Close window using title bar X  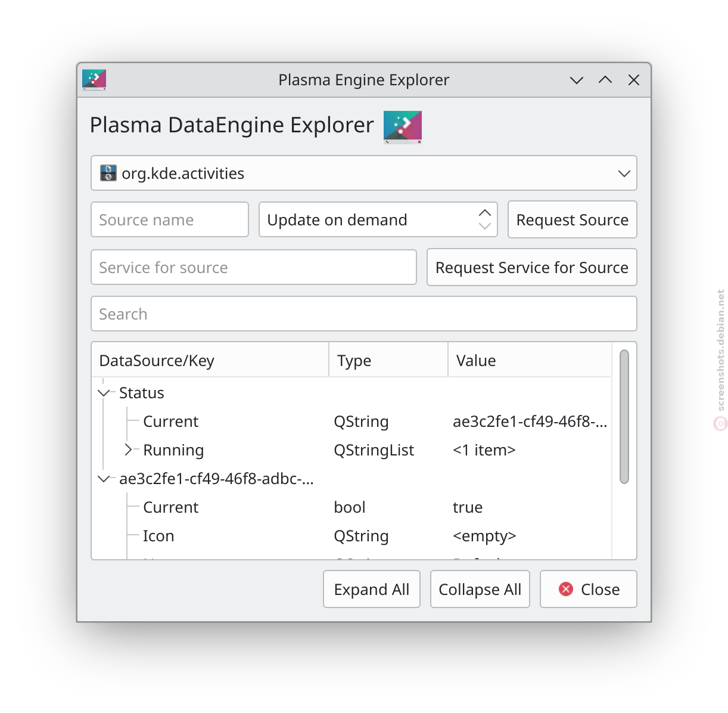pyautogui.click(x=634, y=80)
